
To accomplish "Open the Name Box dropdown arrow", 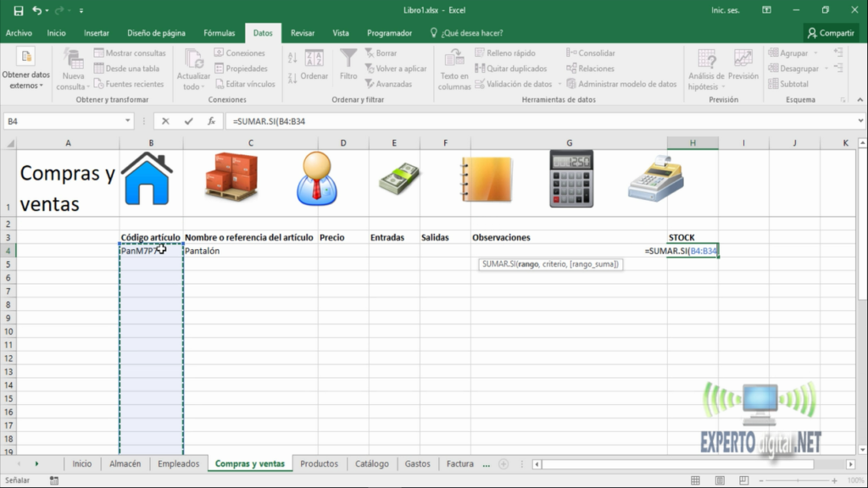I will click(x=128, y=120).
